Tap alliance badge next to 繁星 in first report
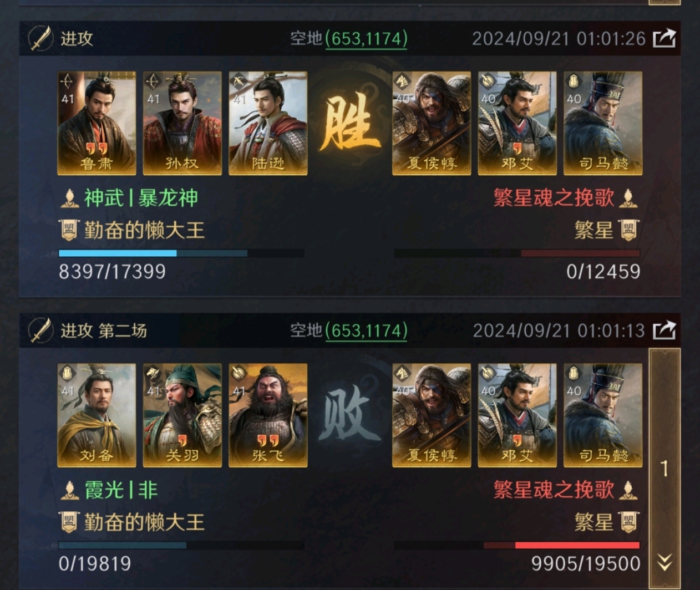The width and height of the screenshot is (700, 590). [x=628, y=230]
